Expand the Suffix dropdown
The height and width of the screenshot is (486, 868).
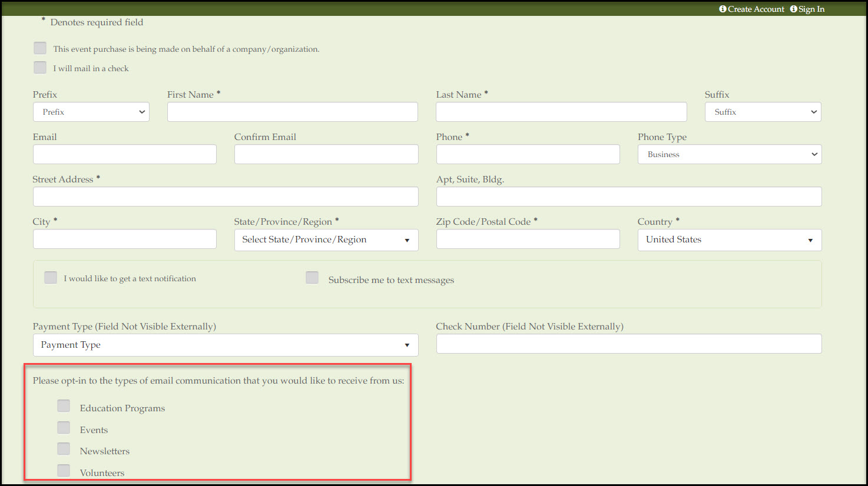[763, 112]
